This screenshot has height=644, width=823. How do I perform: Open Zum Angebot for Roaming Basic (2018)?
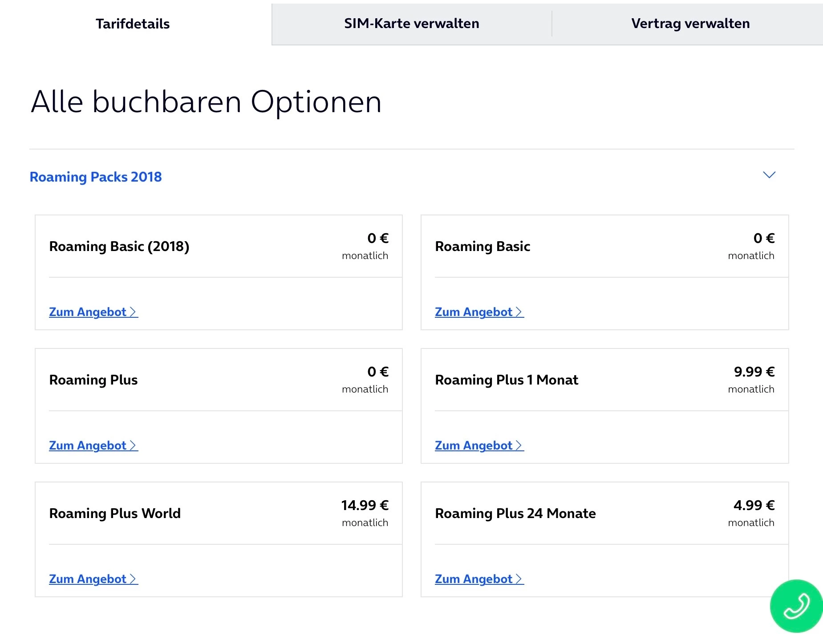(93, 312)
